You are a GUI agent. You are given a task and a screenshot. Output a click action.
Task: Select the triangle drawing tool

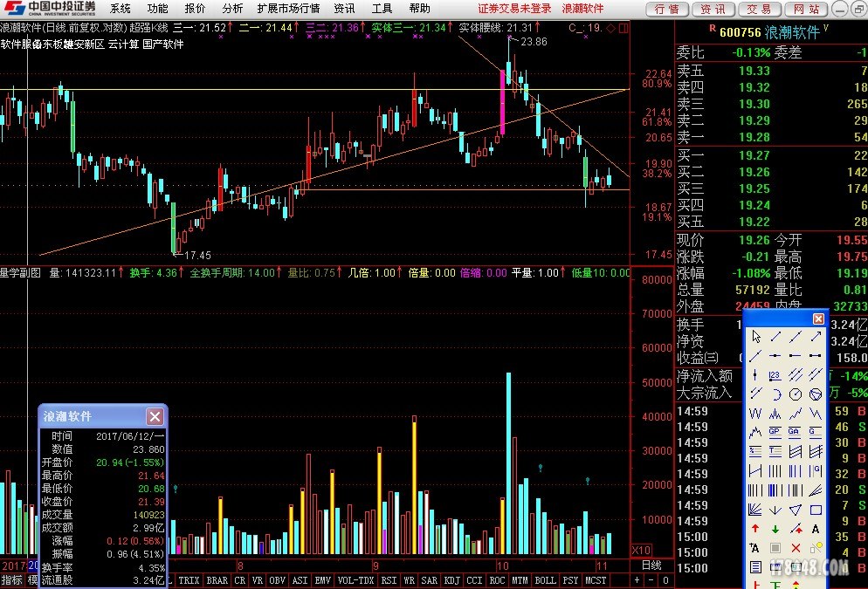796,510
